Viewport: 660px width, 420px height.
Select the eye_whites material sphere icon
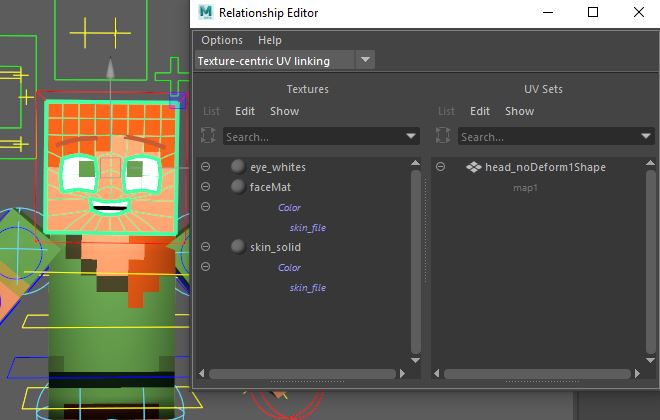[x=238, y=167]
